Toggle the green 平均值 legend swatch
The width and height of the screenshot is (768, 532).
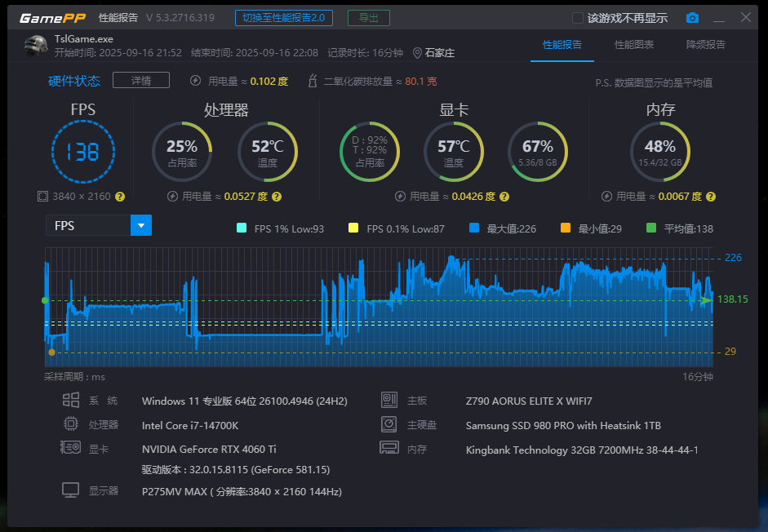pos(651,228)
